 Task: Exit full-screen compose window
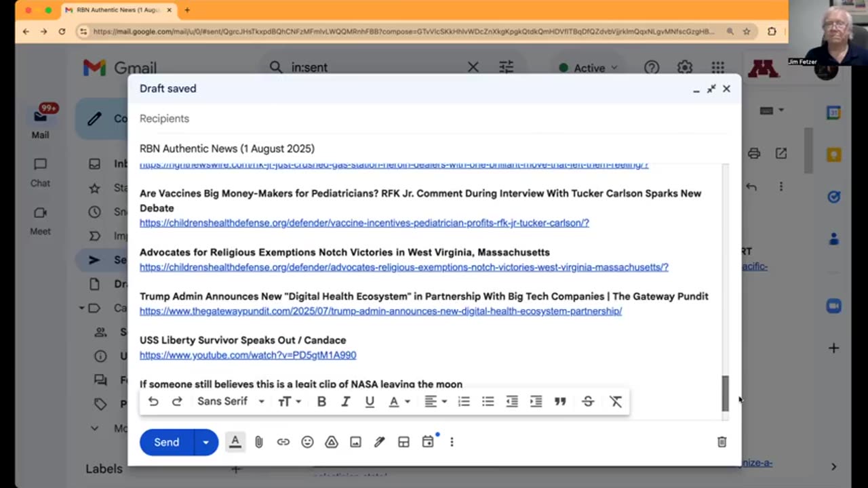[711, 89]
